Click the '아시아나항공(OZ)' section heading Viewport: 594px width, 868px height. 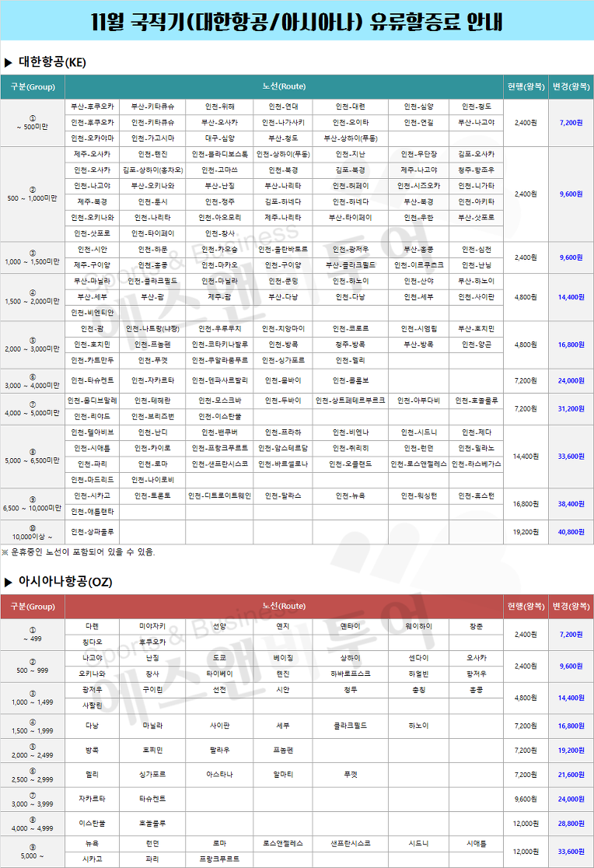pos(65,582)
